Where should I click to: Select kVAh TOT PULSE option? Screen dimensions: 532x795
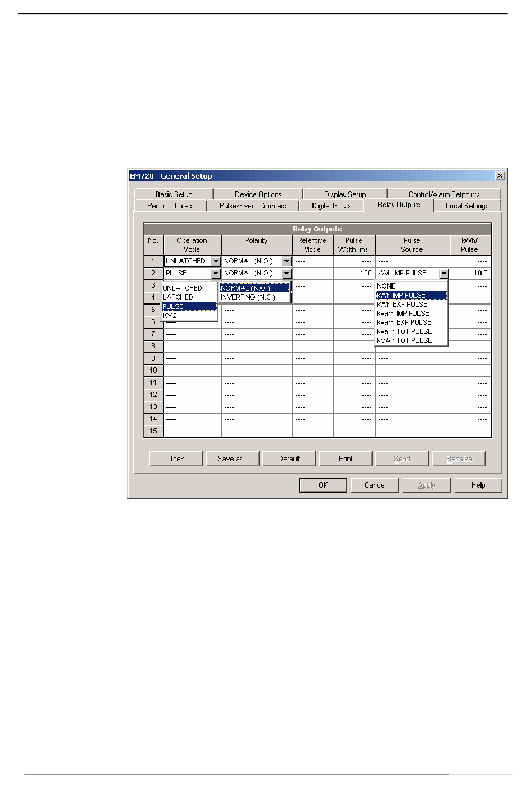(x=411, y=340)
